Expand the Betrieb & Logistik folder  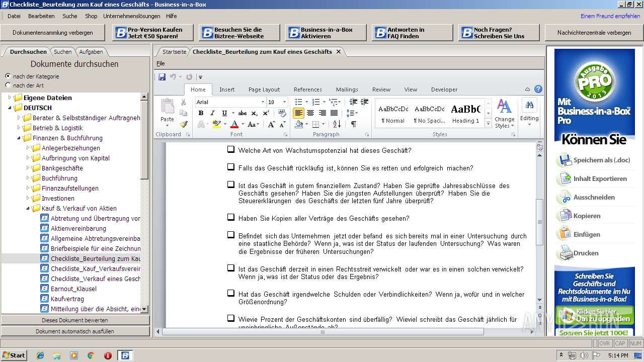[19, 128]
